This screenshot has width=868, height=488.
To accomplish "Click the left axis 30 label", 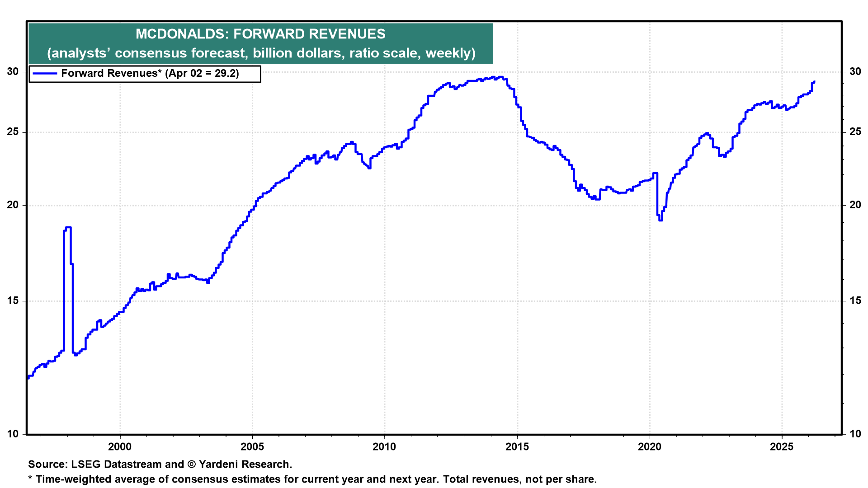I will point(13,71).
